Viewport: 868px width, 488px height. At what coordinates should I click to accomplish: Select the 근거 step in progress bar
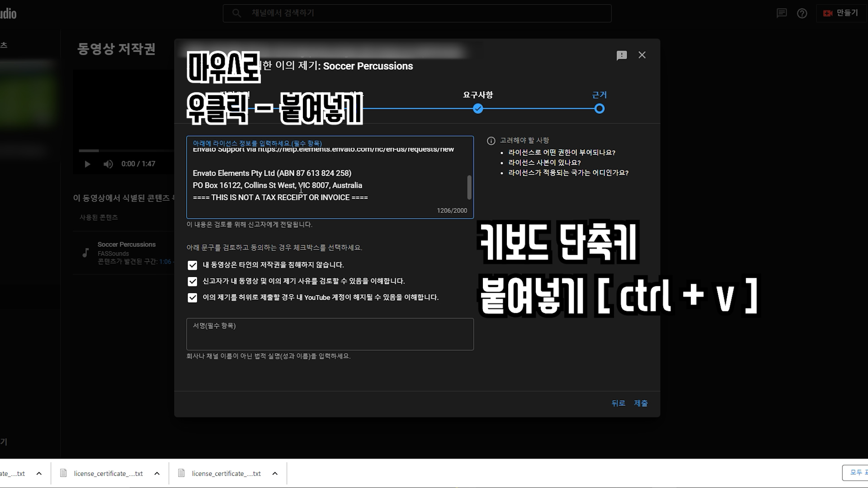coord(599,109)
